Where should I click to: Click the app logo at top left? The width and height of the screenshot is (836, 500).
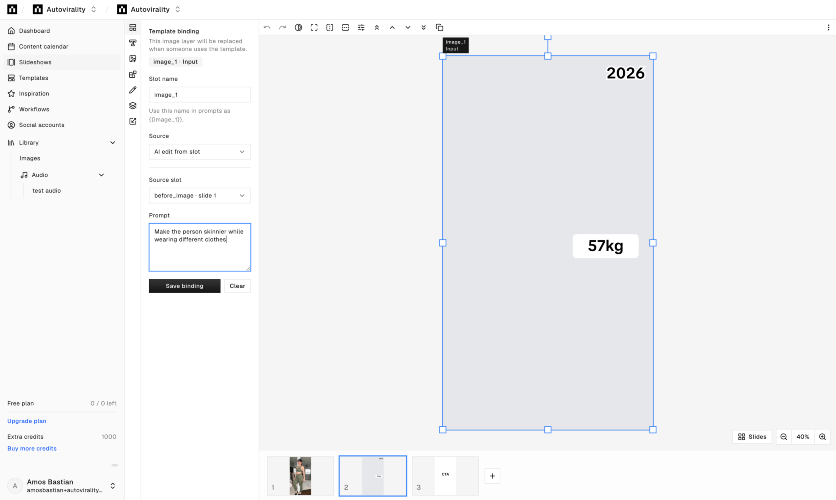[12, 9]
